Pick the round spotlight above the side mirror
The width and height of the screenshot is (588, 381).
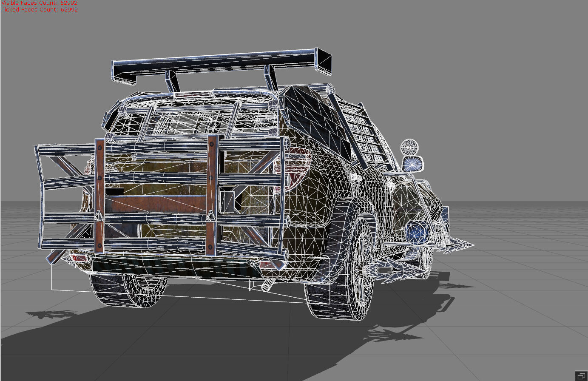(x=409, y=147)
